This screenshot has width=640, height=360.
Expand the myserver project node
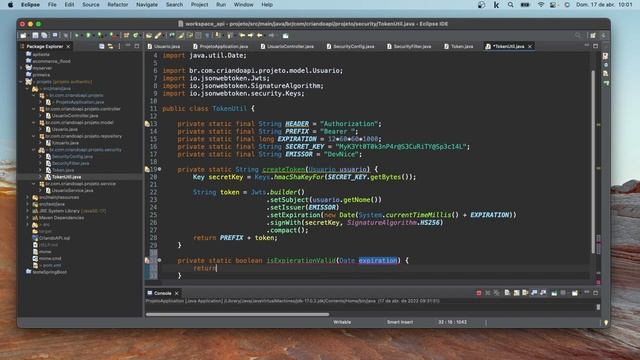(x=21, y=68)
